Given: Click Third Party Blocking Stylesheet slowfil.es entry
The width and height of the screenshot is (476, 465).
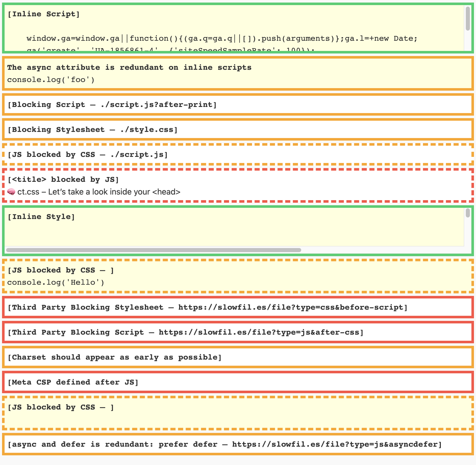Looking at the screenshot, I should tap(207, 307).
